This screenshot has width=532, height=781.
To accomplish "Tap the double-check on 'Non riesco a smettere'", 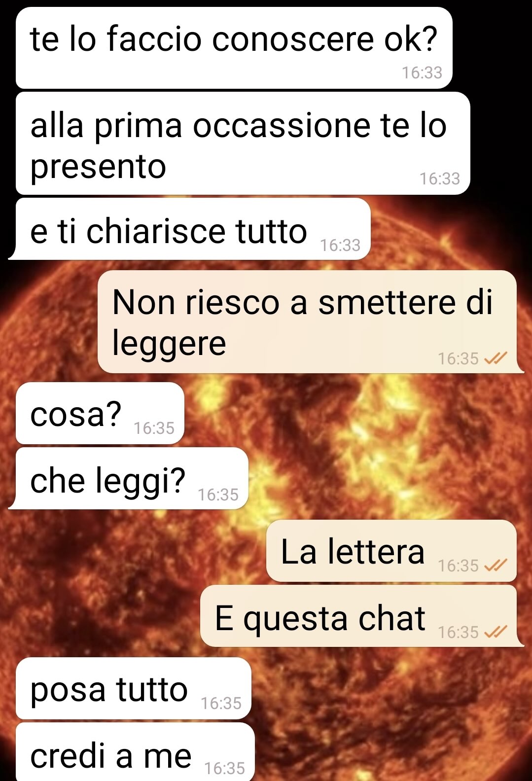I will coord(496,358).
